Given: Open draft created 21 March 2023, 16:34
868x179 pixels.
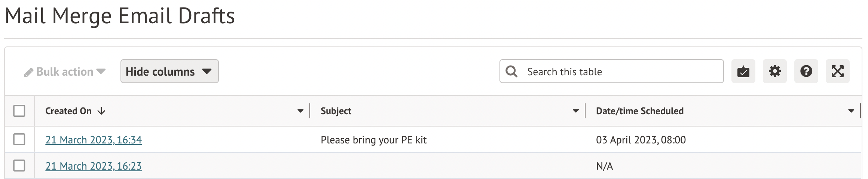Looking at the screenshot, I should (x=94, y=140).
